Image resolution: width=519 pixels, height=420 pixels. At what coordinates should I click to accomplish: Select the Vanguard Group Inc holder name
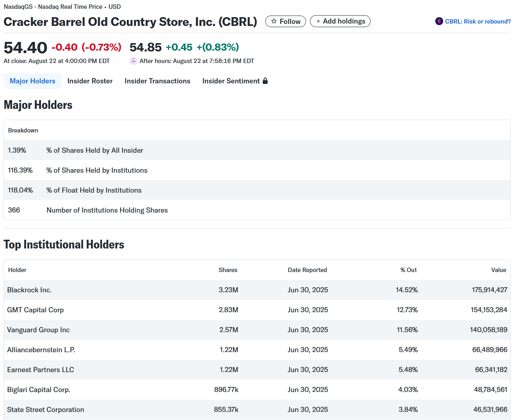[38, 330]
